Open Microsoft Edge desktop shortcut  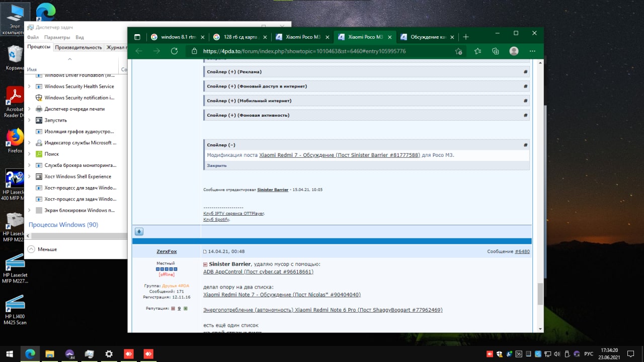(46, 13)
